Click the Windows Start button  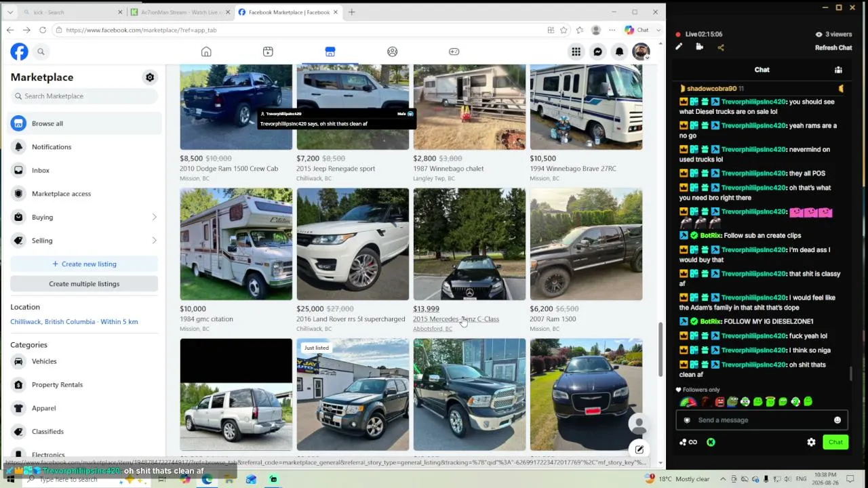(x=11, y=480)
